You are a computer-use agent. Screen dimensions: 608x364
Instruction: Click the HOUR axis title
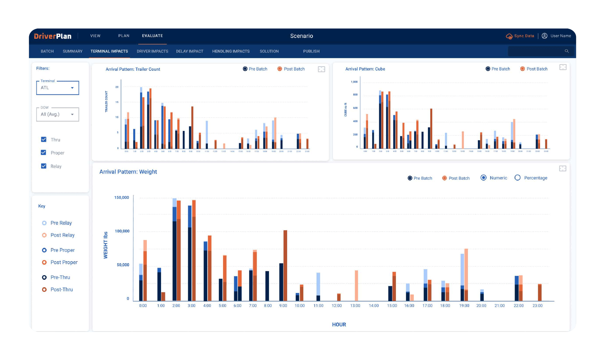pyautogui.click(x=339, y=325)
